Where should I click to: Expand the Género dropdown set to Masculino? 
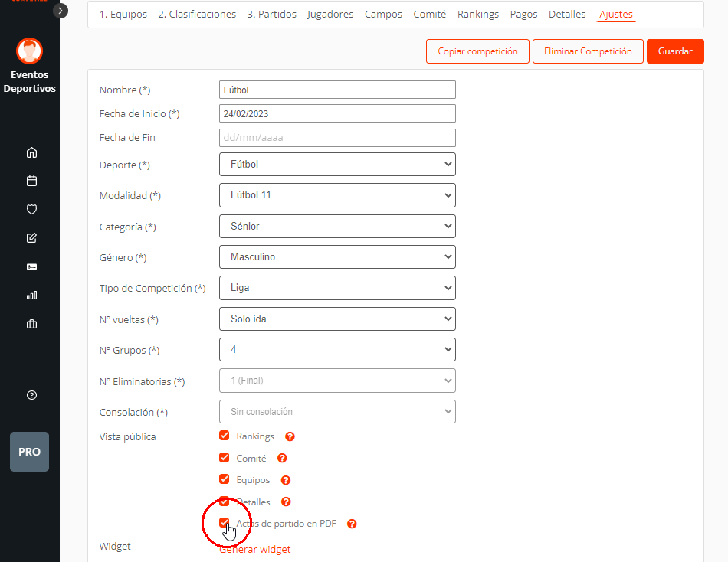point(337,256)
